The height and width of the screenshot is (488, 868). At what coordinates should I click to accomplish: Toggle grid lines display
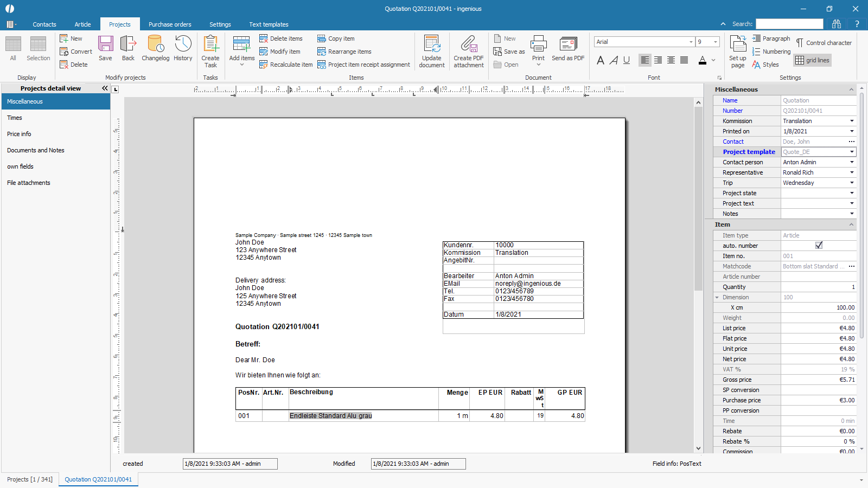[x=813, y=60]
